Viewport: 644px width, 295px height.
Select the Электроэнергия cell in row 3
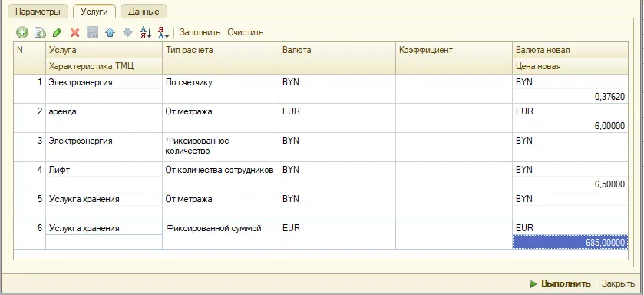[104, 141]
